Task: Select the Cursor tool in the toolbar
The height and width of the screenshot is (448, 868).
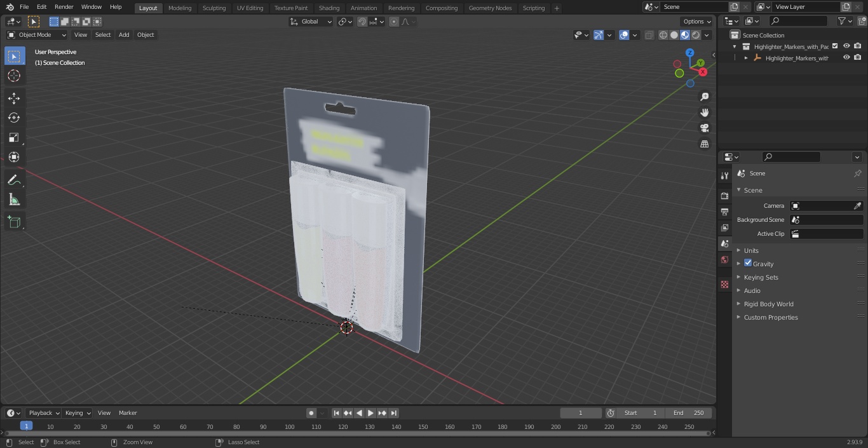Action: coord(14,76)
